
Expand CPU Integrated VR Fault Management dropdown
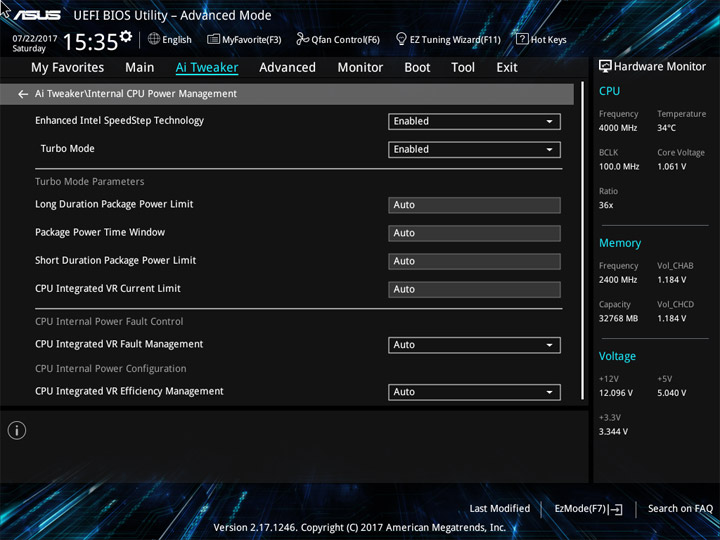[474, 345]
